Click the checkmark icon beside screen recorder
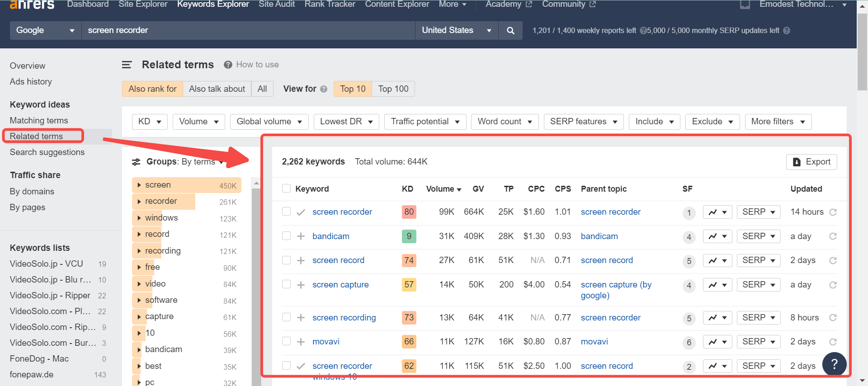Viewport: 868px width, 386px height. click(x=301, y=212)
